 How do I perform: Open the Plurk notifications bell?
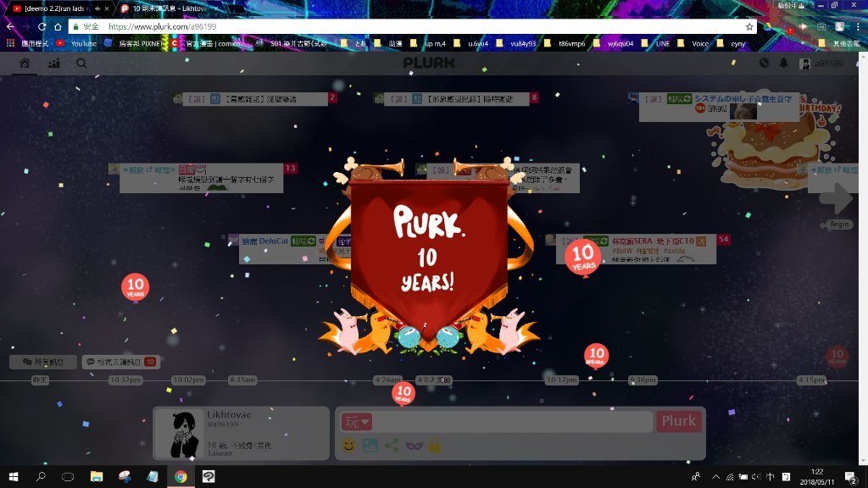[x=784, y=63]
